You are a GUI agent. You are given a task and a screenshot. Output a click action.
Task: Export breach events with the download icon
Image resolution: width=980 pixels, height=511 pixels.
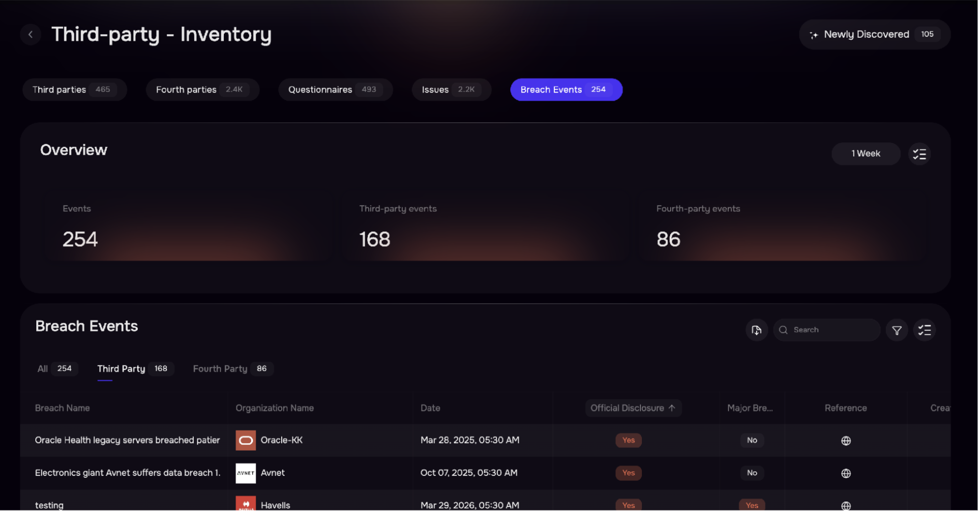(758, 330)
